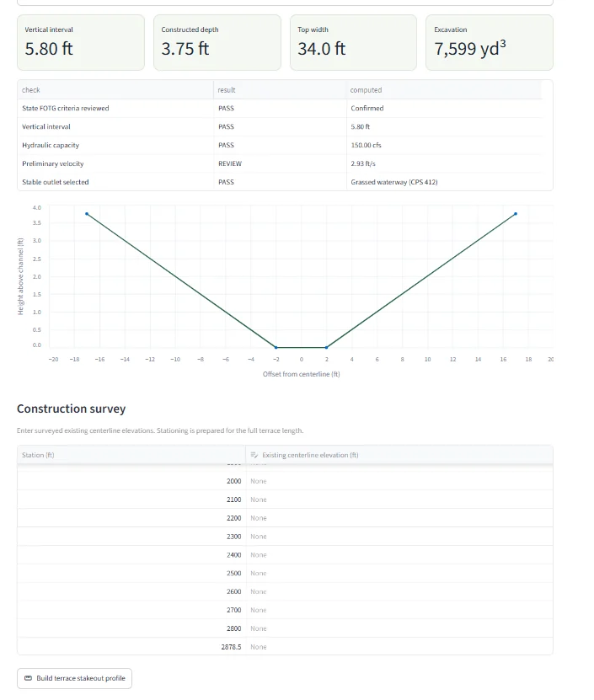The image size is (594, 700).
Task: Click 'Grassed waterway (CPS 412)' cell
Action: (x=444, y=182)
